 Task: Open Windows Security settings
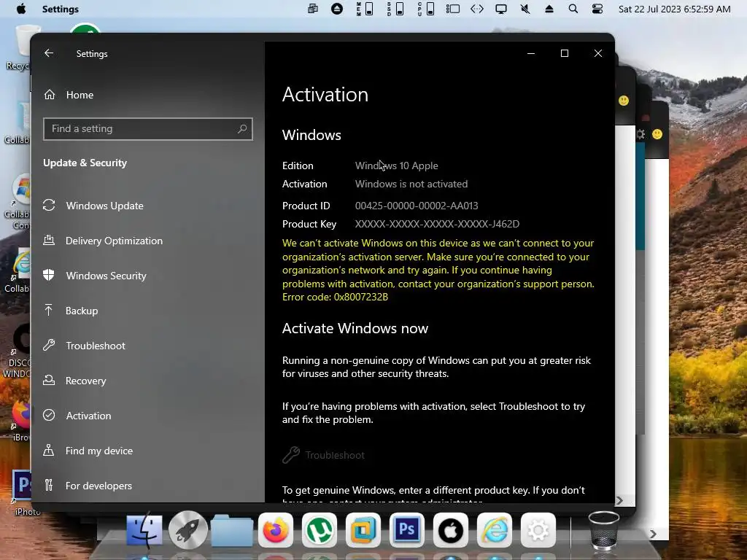click(106, 276)
